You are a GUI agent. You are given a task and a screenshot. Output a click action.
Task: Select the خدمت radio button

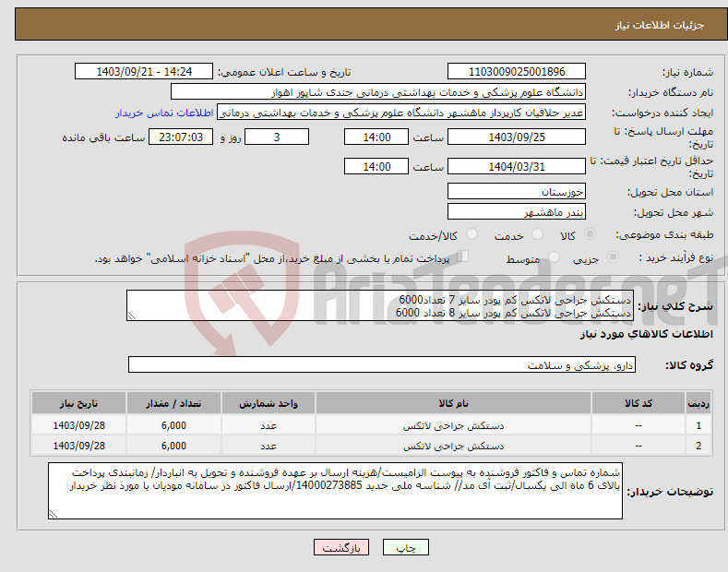tap(537, 234)
